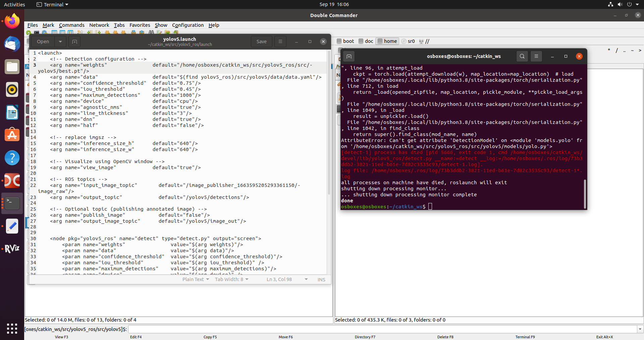Launch RViz from the dock
This screenshot has width=644, height=340.
[12, 248]
